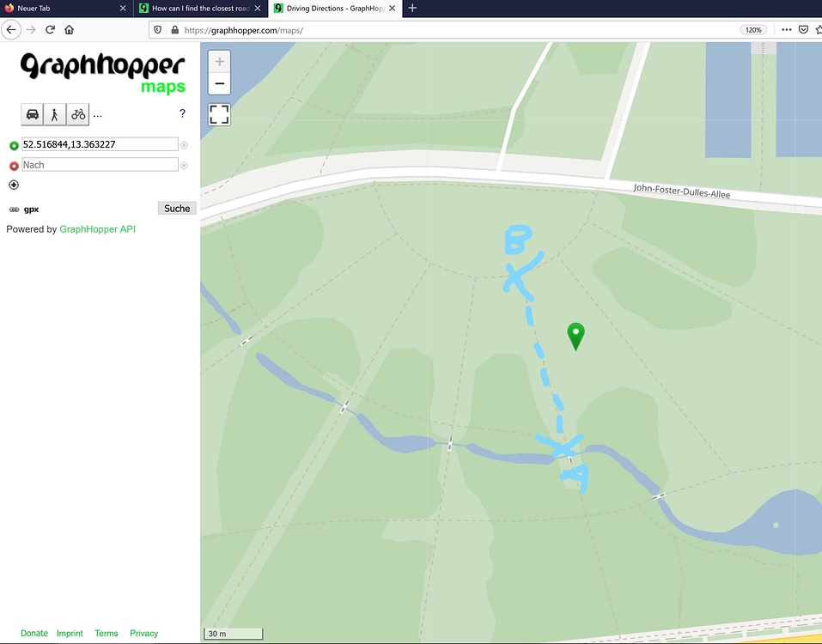Switch to the walking routing mode

[x=54, y=113]
